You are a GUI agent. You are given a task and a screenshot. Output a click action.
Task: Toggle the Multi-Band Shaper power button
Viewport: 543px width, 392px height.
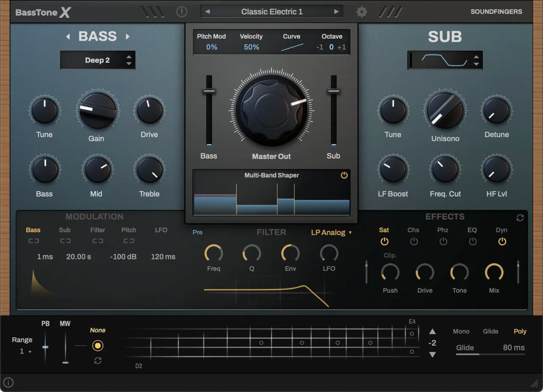[344, 175]
